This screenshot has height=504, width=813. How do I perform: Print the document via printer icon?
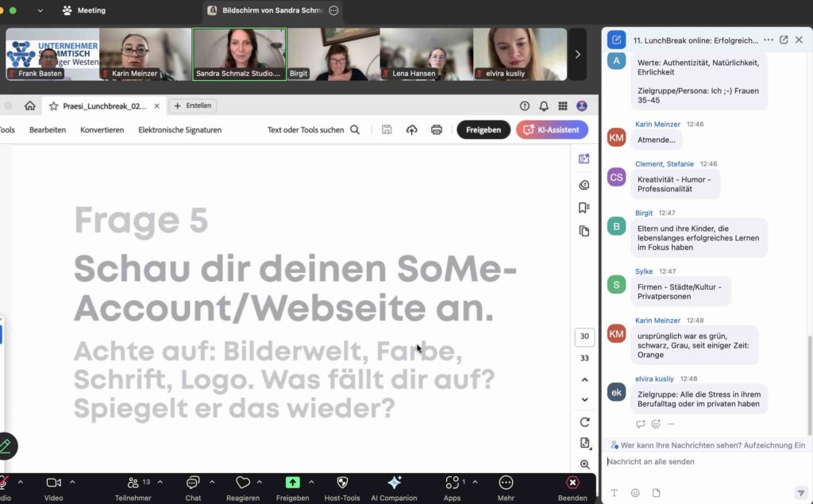point(437,129)
